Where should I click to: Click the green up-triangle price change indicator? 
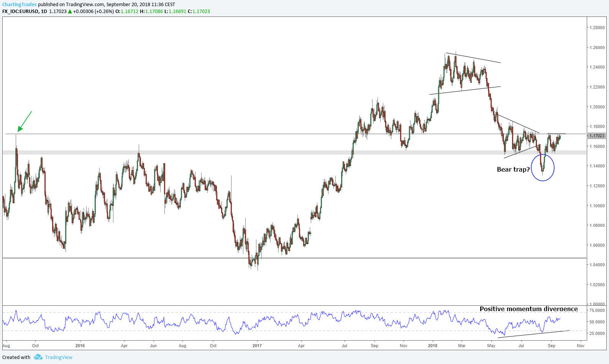(70, 11)
